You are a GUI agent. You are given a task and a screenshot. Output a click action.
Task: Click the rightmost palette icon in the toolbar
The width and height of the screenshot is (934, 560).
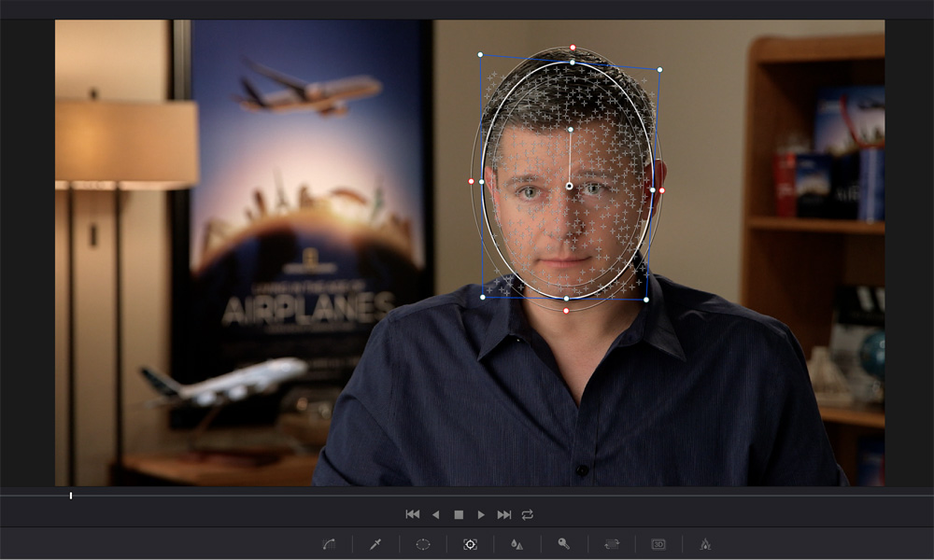tap(706, 543)
